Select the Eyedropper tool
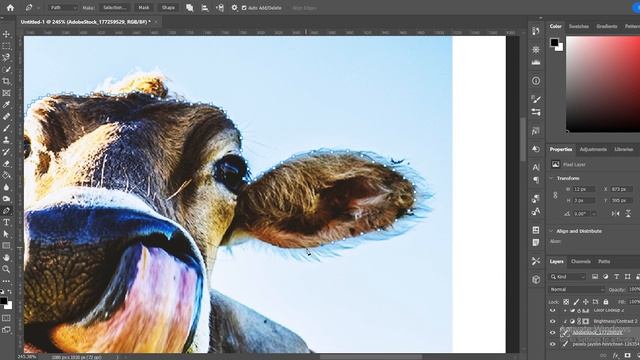Image resolution: width=640 pixels, height=360 pixels. (x=6, y=105)
